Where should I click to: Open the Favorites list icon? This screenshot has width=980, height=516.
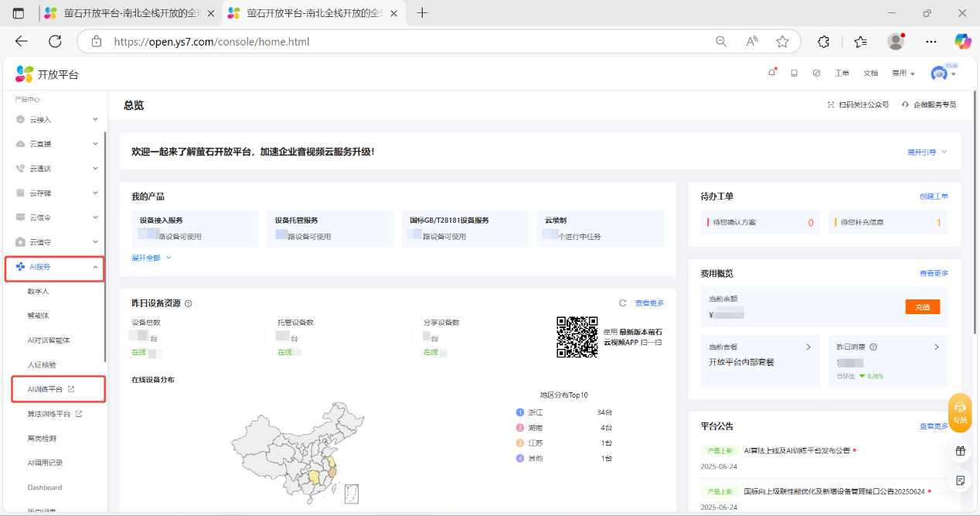pyautogui.click(x=861, y=42)
